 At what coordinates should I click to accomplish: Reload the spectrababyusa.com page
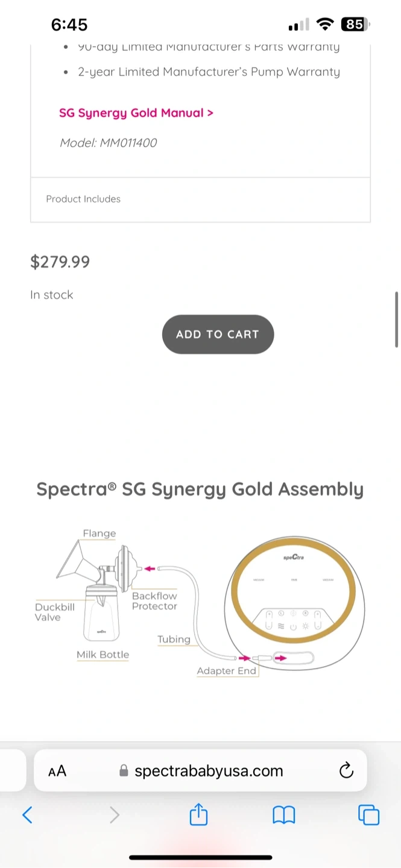tap(346, 770)
